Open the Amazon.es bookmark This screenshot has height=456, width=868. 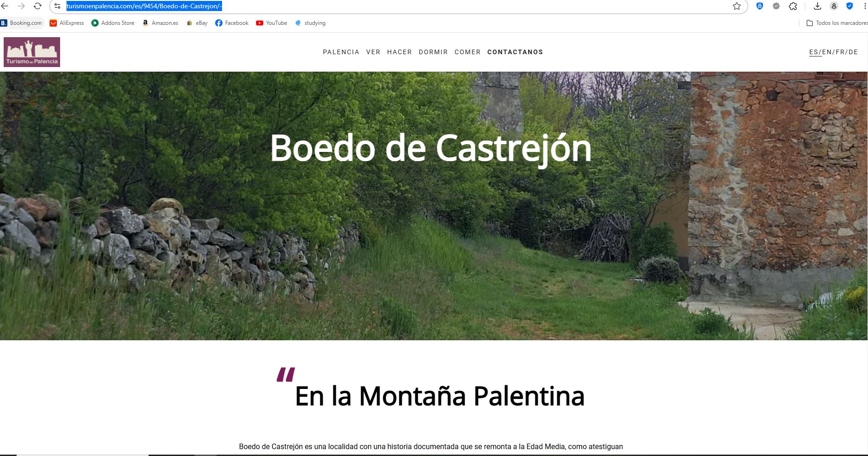(160, 23)
